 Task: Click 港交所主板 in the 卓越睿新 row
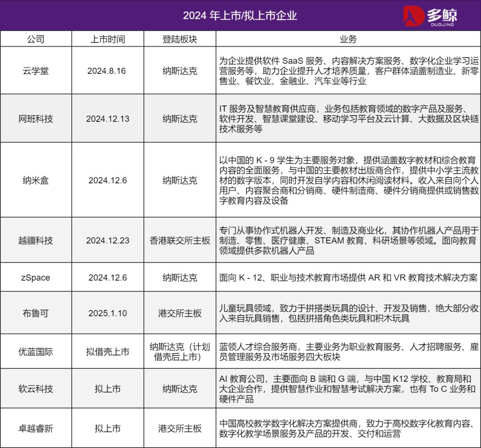tap(180, 428)
